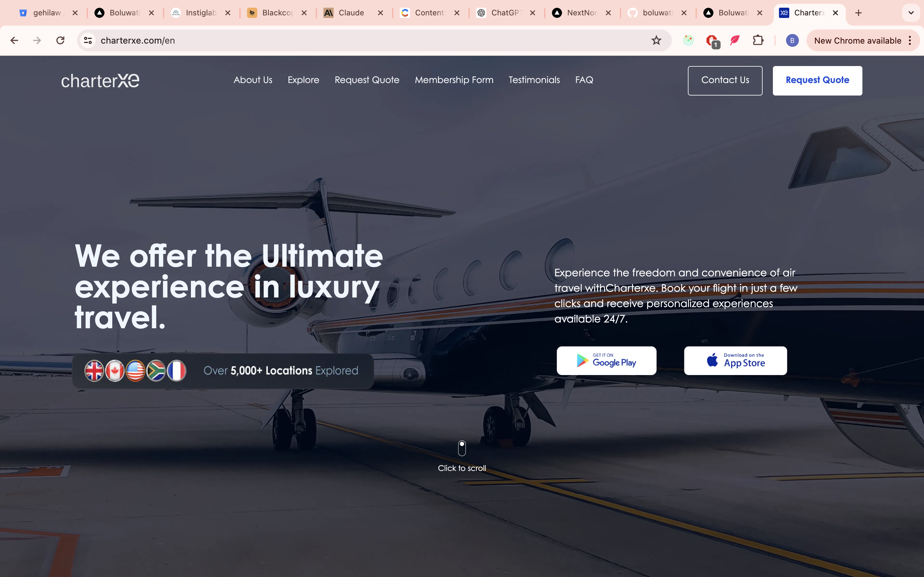Image resolution: width=924 pixels, height=577 pixels.
Task: Open the Chrome profile avatar B
Action: [792, 40]
